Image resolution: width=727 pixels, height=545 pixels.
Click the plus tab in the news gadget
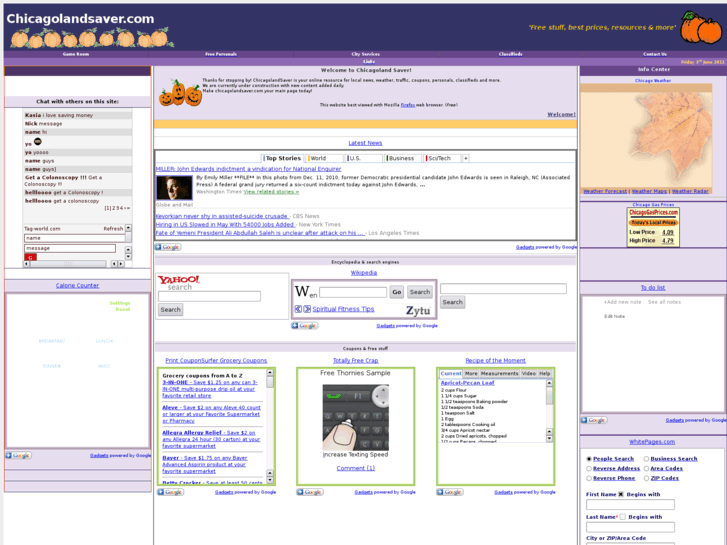(x=466, y=158)
